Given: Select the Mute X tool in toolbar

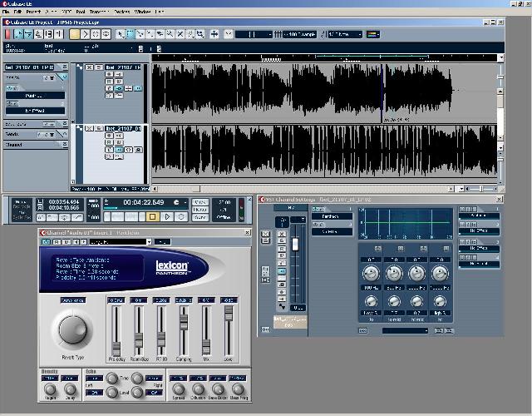Looking at the screenshot, I should tap(180, 34).
